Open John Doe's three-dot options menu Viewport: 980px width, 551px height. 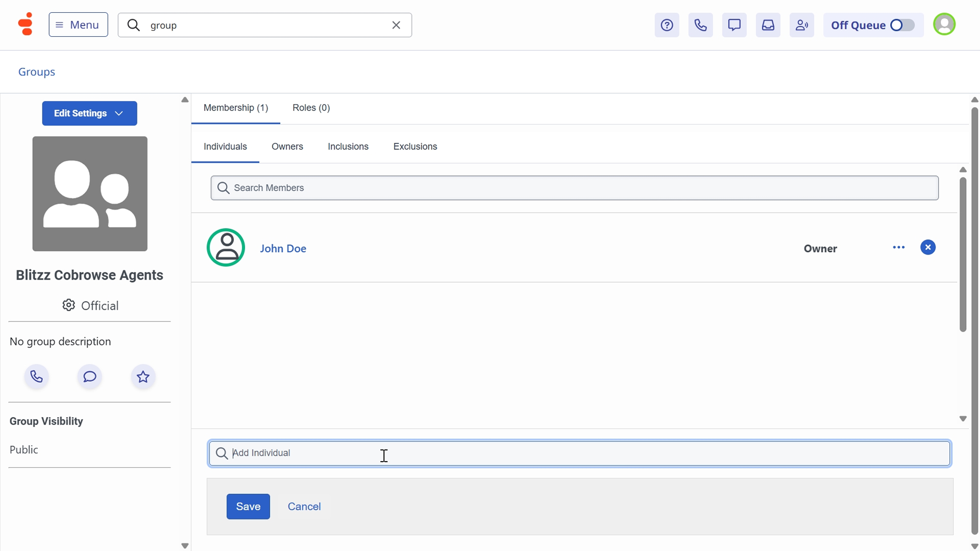pyautogui.click(x=898, y=247)
